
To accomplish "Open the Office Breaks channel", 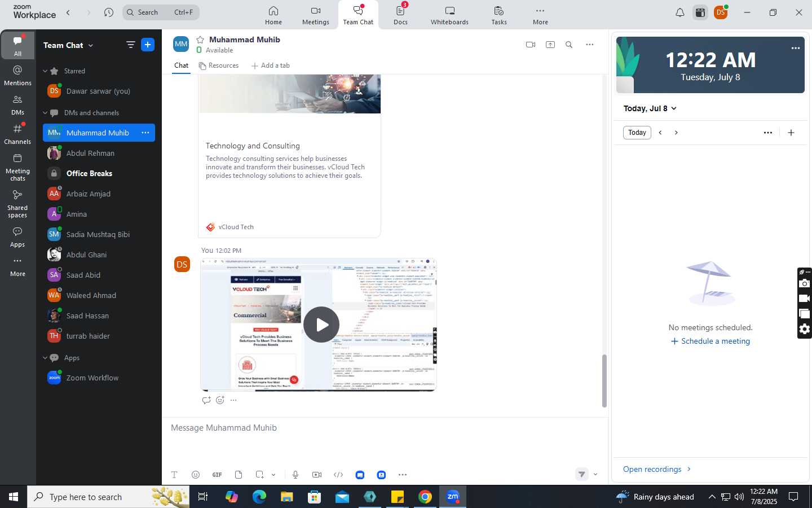I will [99, 173].
